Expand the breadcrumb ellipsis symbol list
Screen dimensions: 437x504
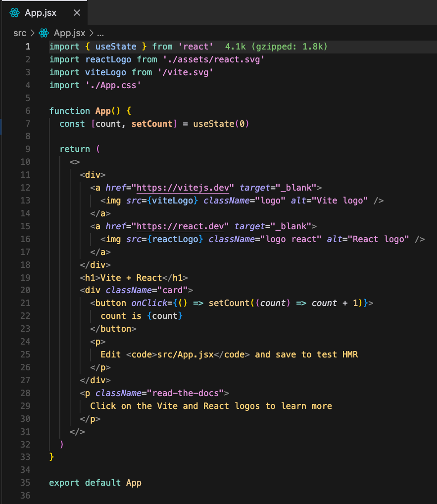coord(100,34)
